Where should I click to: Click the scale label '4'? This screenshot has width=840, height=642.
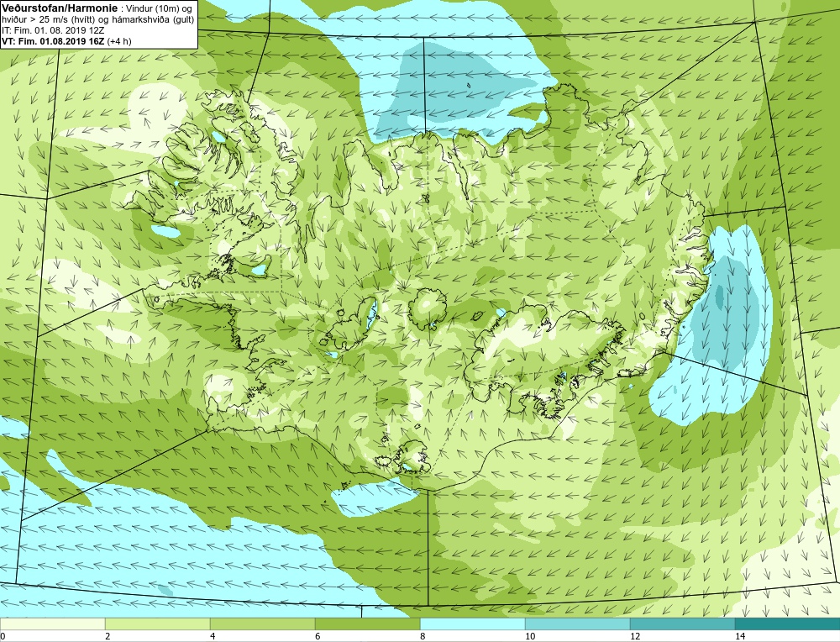pos(213,636)
